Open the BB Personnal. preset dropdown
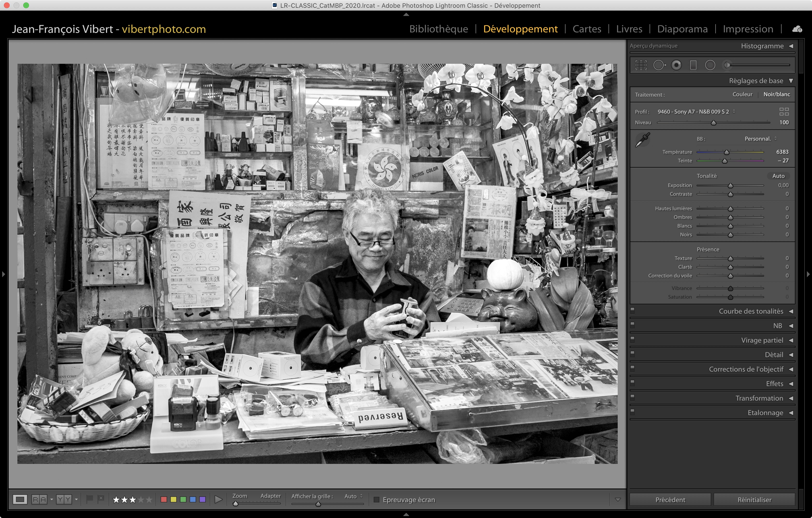This screenshot has height=518, width=812. [x=761, y=139]
